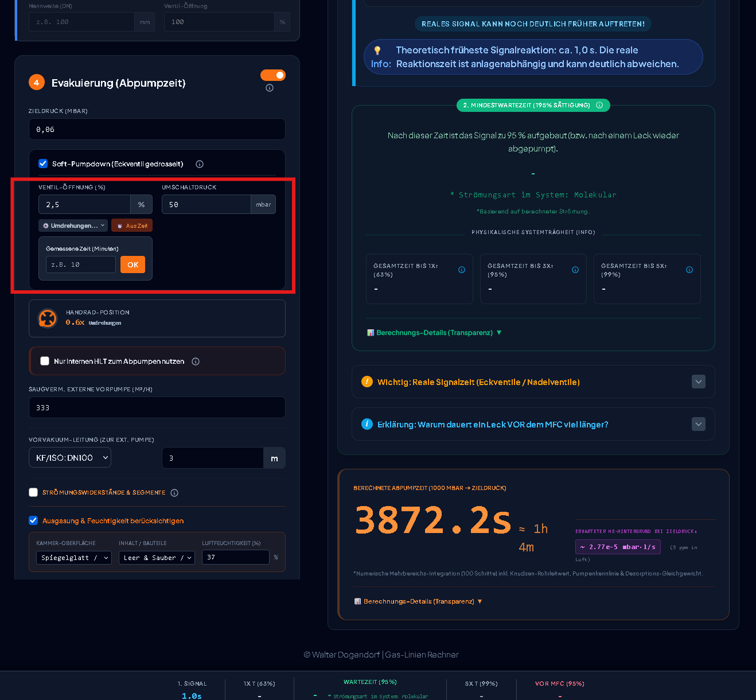The height and width of the screenshot is (700, 756).
Task: Click the lightbulb Info icon
Action: (x=377, y=50)
